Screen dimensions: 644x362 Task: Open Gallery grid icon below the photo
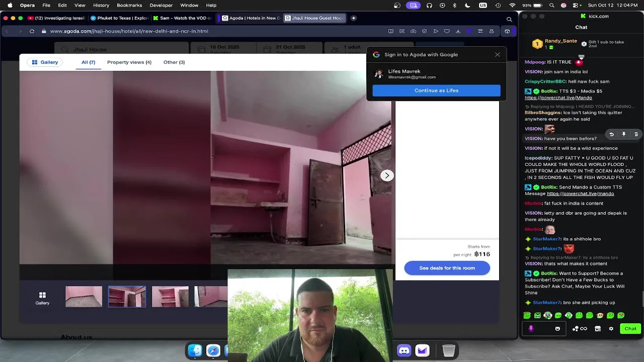(42, 298)
